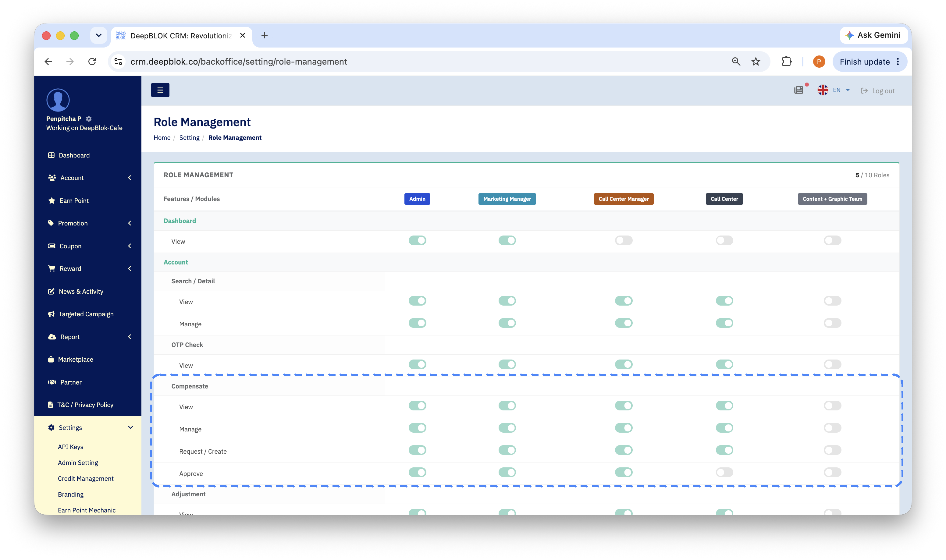
Task: Click the Content + Graphic Team role badge
Action: (x=832, y=199)
